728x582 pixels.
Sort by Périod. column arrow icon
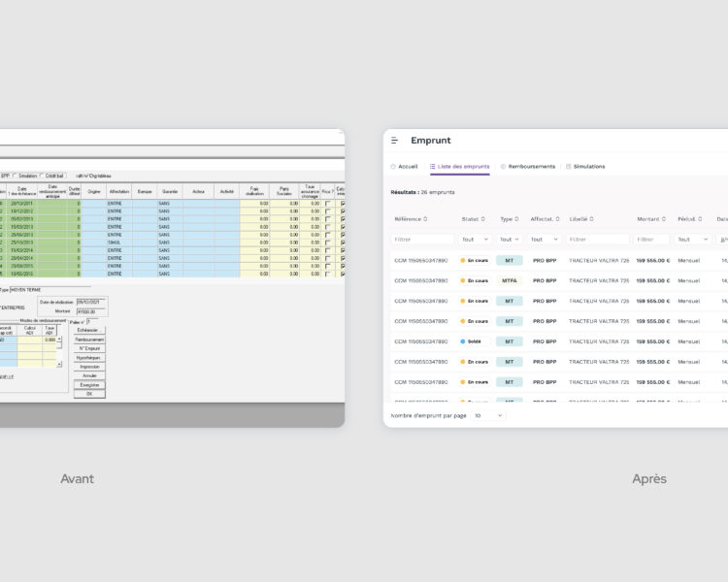(x=705, y=218)
